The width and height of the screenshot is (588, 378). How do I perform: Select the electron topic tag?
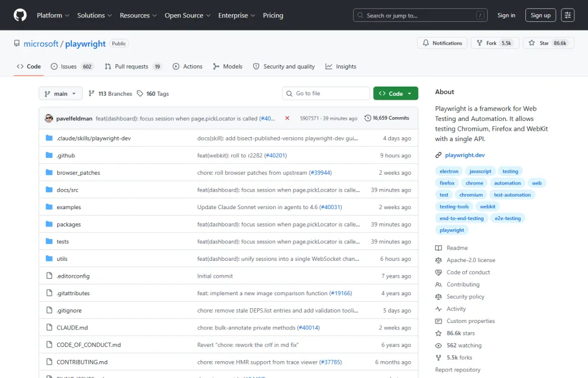click(449, 172)
